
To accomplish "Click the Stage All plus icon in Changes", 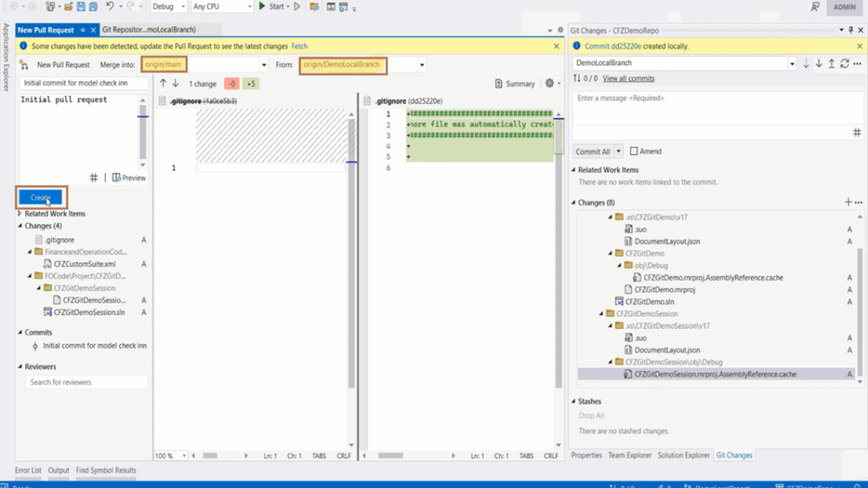I will pos(848,202).
